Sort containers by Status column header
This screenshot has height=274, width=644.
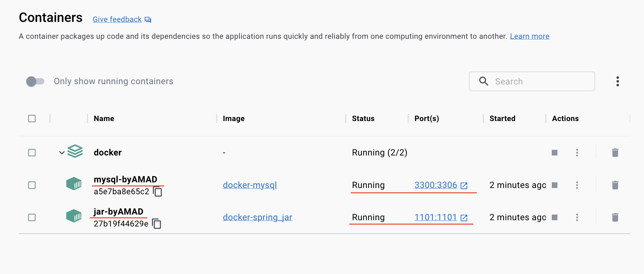coord(363,119)
